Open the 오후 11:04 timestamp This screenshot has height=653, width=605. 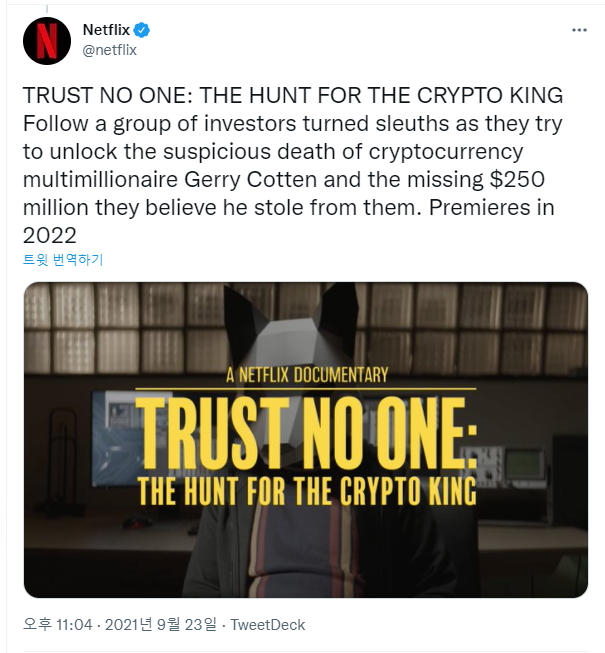(x=58, y=625)
